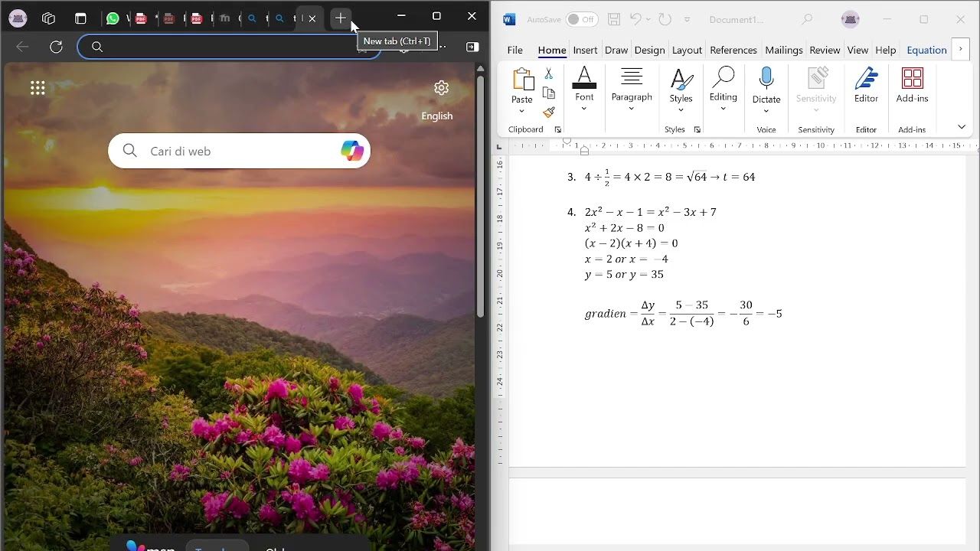
Task: Click the Undo arrow in Word
Action: click(x=635, y=20)
